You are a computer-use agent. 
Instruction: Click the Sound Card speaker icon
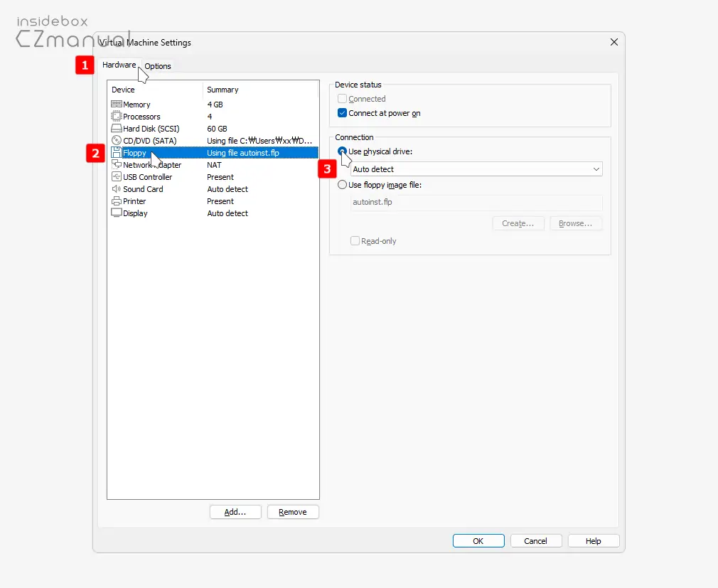point(117,188)
